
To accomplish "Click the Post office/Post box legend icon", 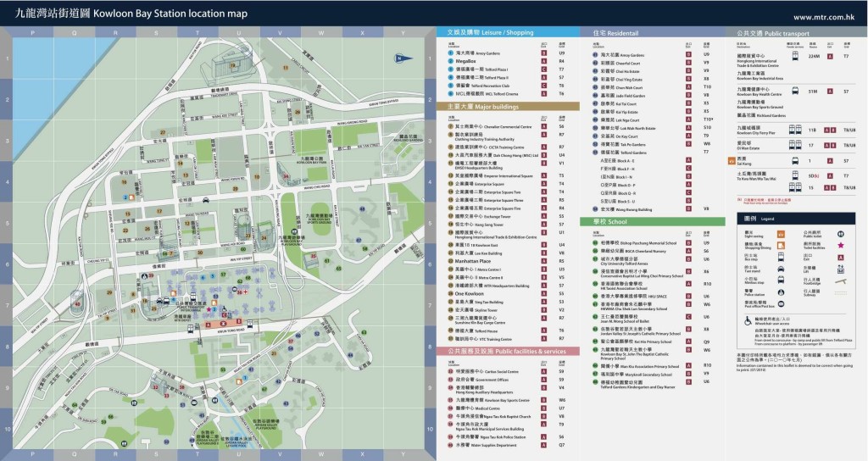I will (781, 304).
